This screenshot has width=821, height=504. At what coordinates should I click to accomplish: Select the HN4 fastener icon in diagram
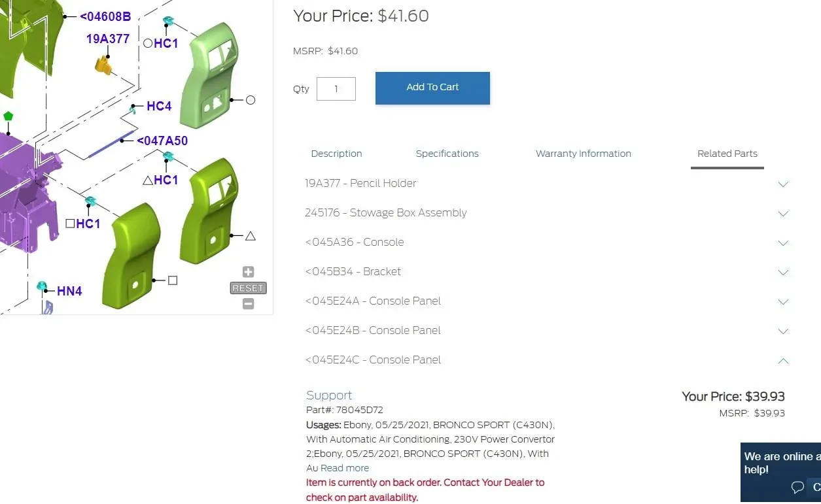(42, 286)
